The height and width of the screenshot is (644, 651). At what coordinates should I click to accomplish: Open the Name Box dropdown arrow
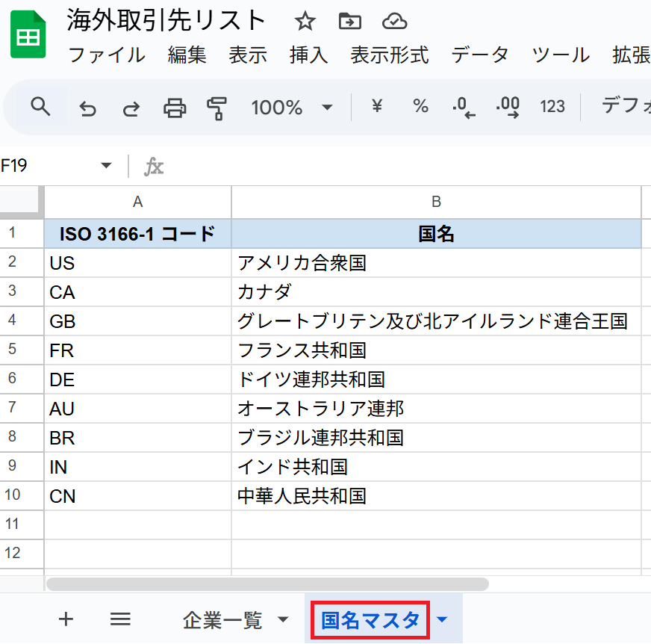point(106,165)
